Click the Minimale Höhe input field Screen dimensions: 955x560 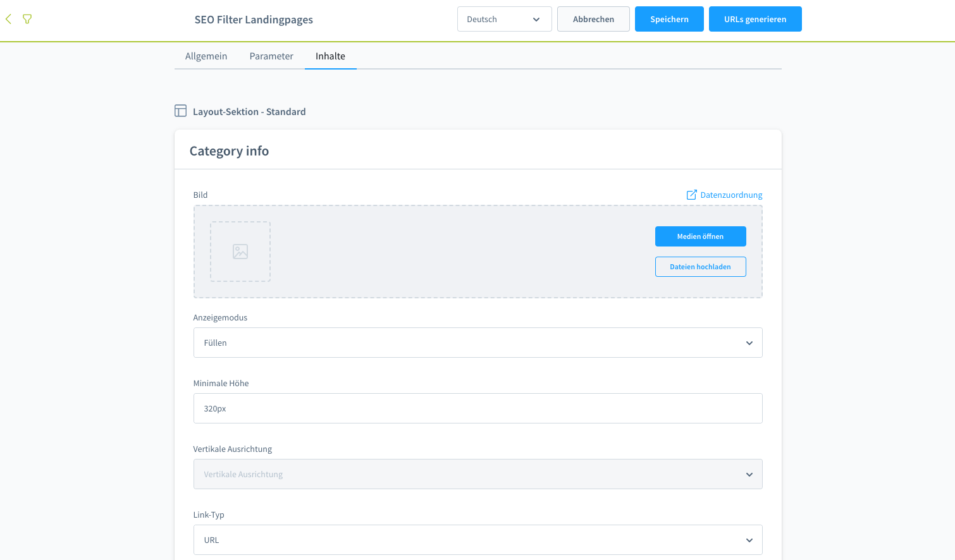[x=478, y=408]
